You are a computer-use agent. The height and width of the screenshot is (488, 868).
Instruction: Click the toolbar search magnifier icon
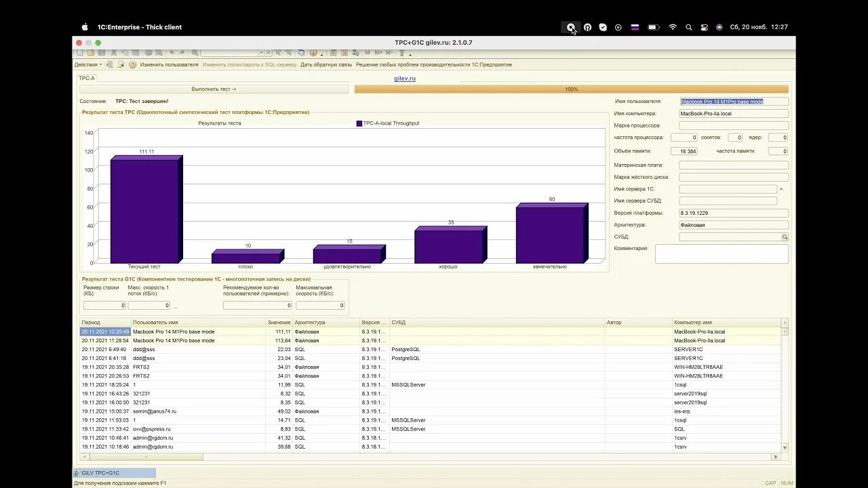coord(195,52)
